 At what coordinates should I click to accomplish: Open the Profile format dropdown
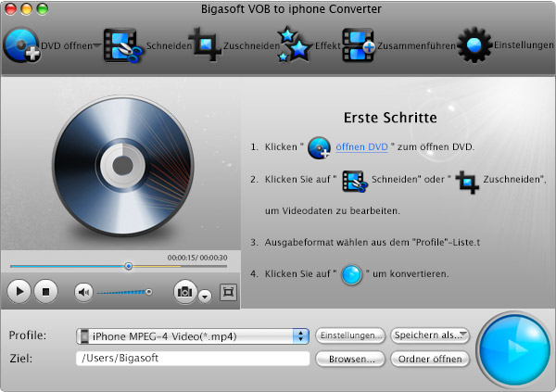(x=193, y=336)
